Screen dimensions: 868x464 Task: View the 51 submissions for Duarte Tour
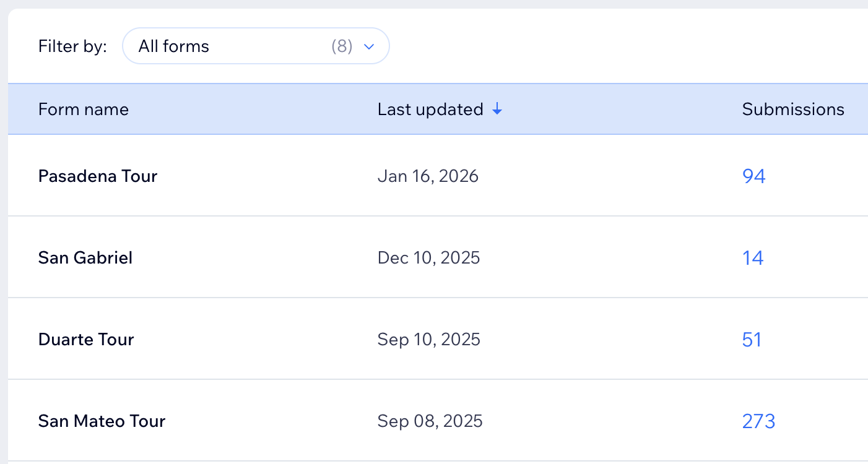752,340
